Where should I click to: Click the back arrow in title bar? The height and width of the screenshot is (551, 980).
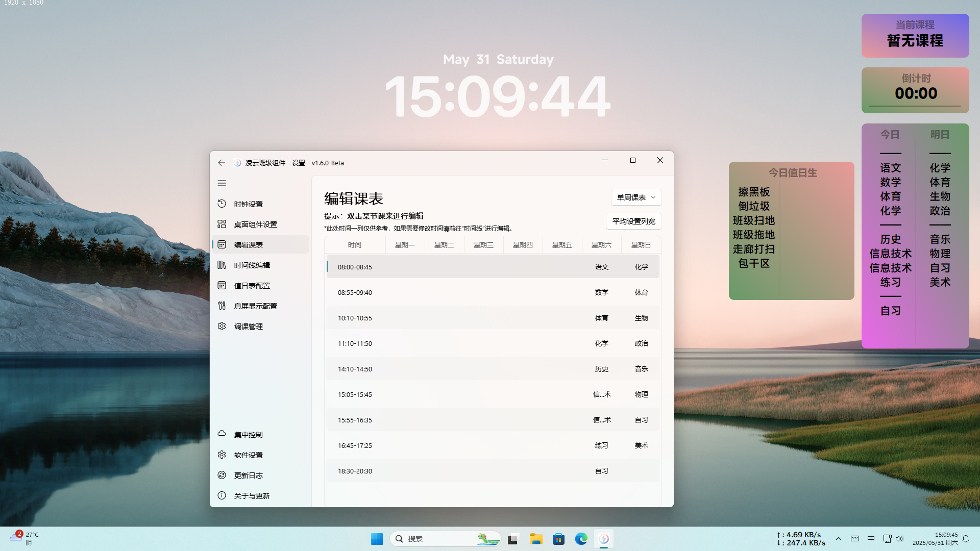tap(221, 163)
